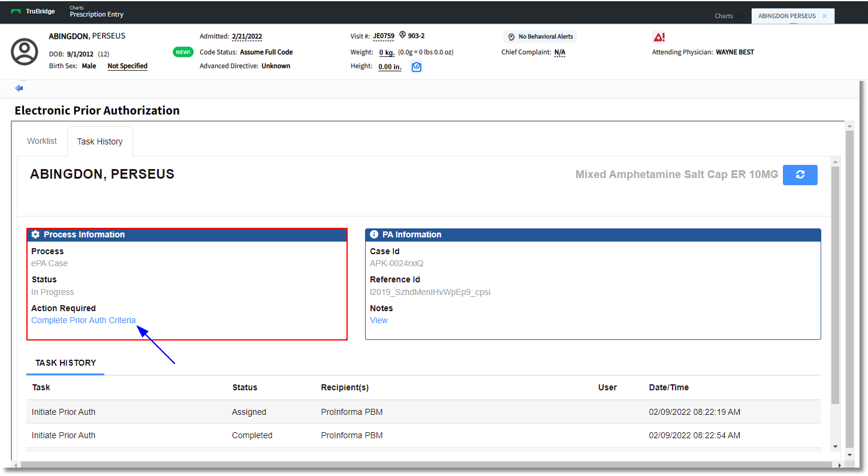
Task: Close the Charts tab
Action: point(742,16)
